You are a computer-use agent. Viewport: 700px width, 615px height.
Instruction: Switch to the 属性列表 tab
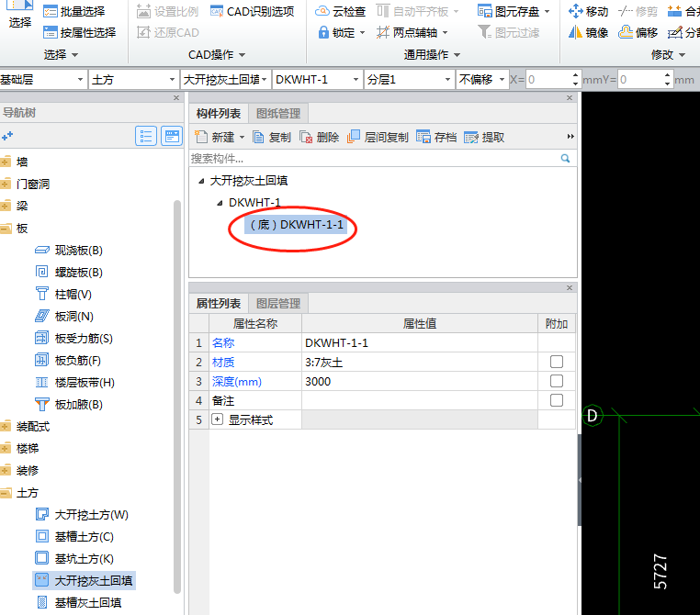(219, 304)
